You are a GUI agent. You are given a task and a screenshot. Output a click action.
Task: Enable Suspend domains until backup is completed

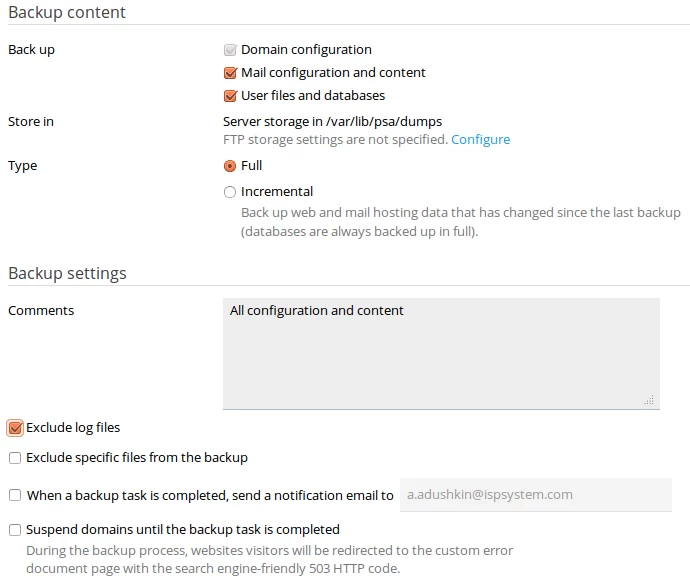(15, 530)
